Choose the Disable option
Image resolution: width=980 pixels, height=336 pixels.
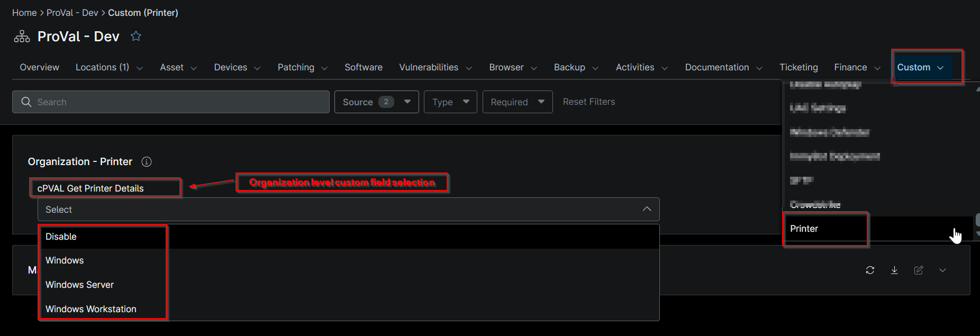[349, 237]
